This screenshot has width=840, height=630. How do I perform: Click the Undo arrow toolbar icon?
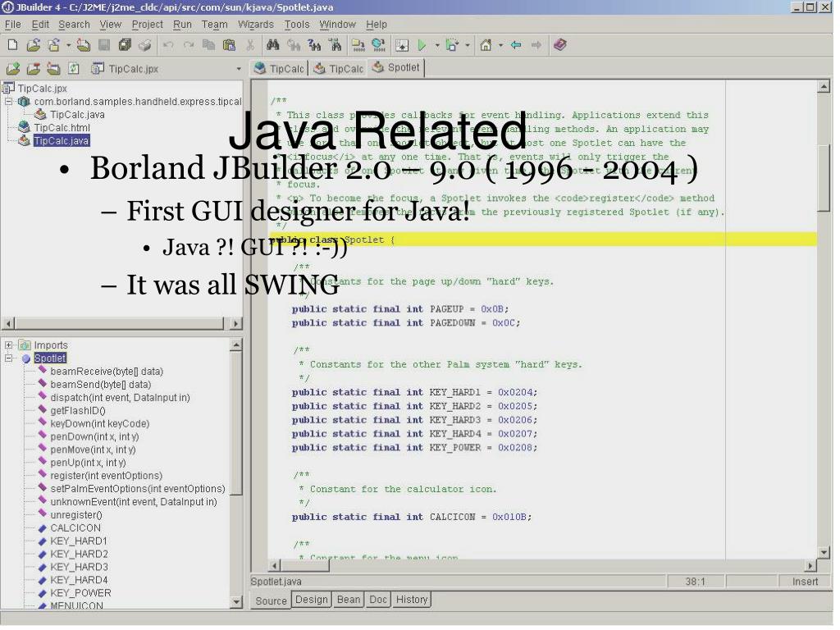(x=168, y=46)
